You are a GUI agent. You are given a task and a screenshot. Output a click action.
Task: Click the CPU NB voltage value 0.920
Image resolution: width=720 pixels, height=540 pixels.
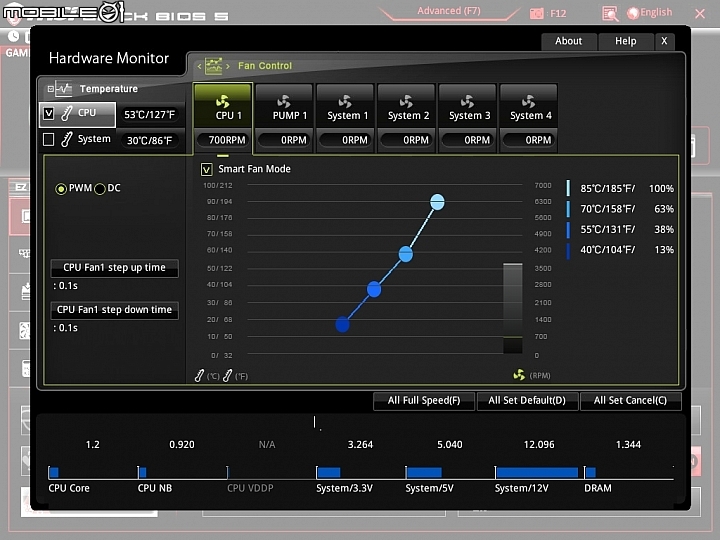pyautogui.click(x=182, y=444)
